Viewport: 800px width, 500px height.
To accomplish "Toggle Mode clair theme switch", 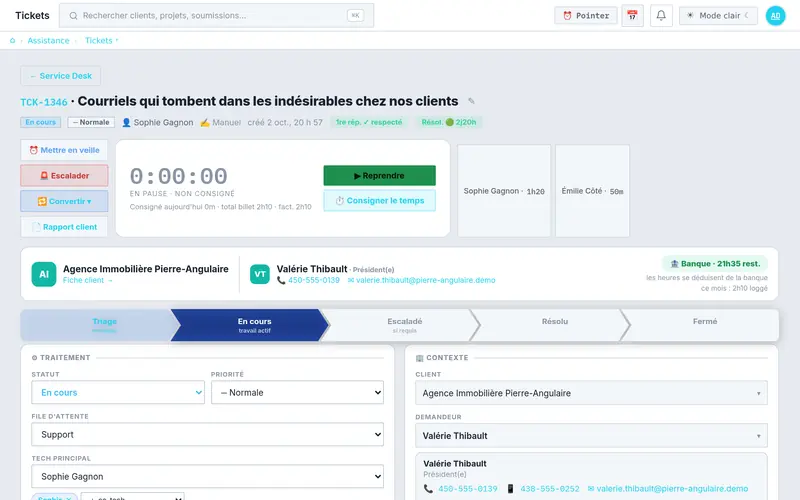I will tap(718, 15).
